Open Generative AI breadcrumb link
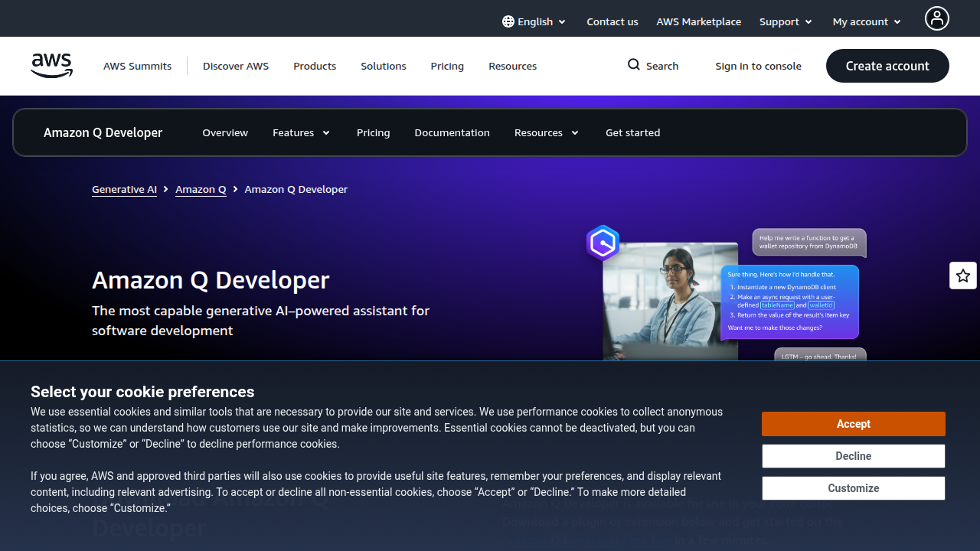980x551 pixels. click(x=124, y=189)
